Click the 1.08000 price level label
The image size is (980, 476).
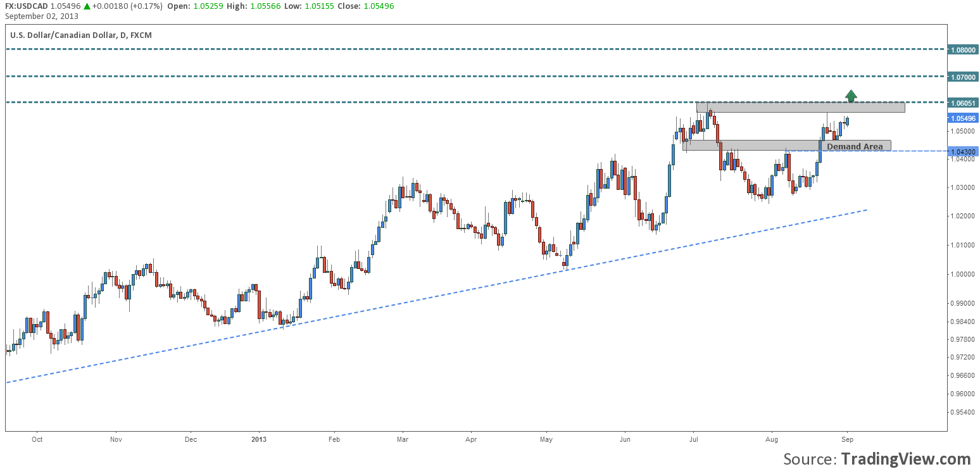pyautogui.click(x=962, y=49)
